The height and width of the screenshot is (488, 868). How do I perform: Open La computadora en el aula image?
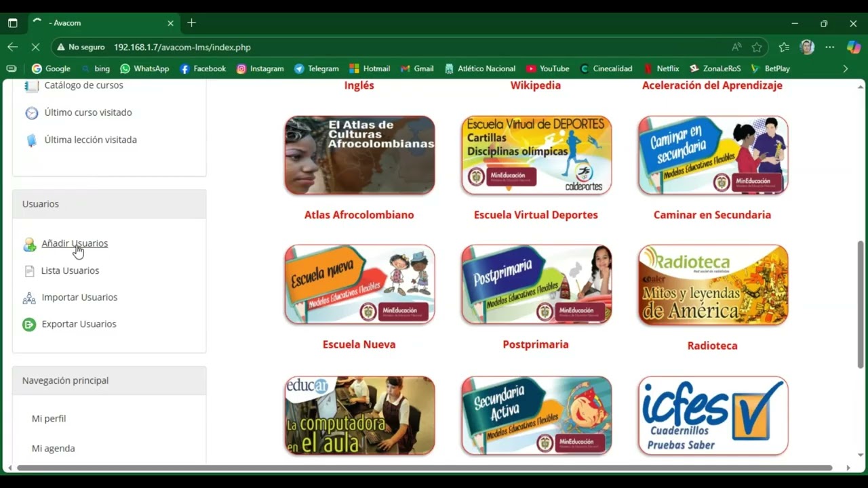(359, 415)
